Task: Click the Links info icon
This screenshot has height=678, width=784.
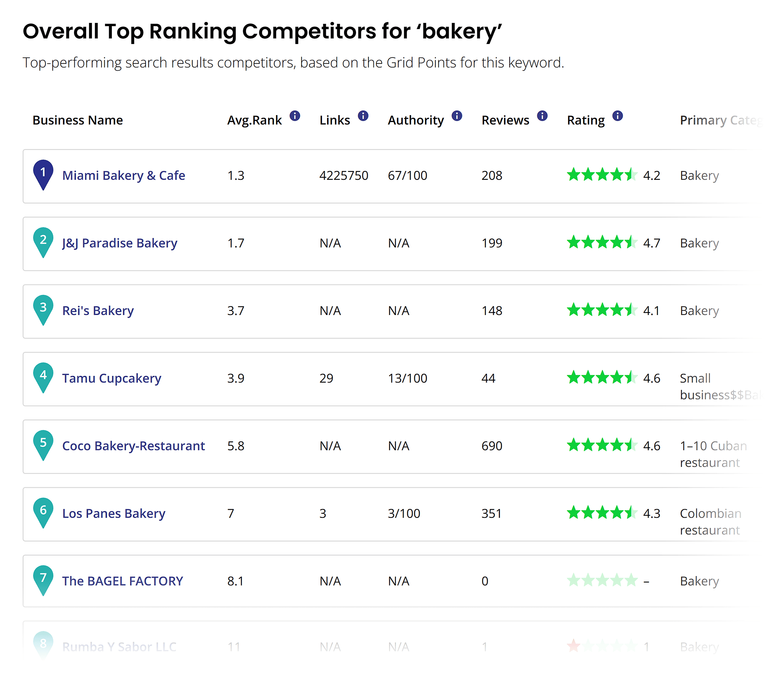Action: pos(363,116)
